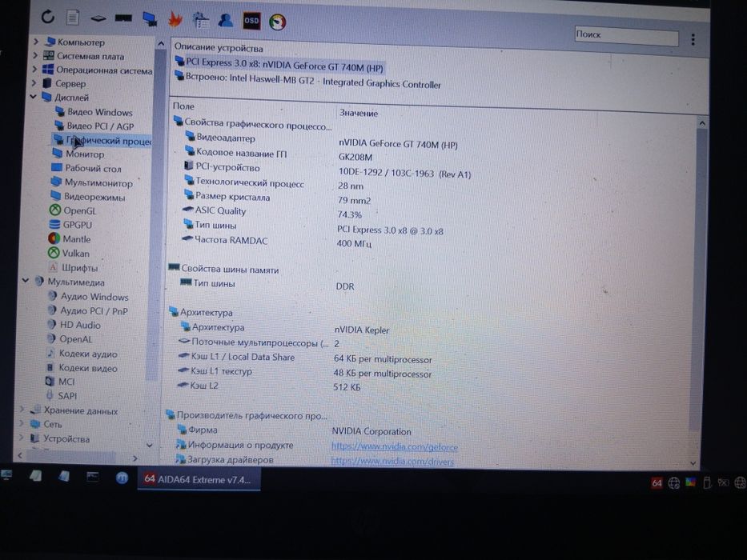The image size is (747, 560).
Task: Open the HD Audio tree item
Action: point(74,326)
